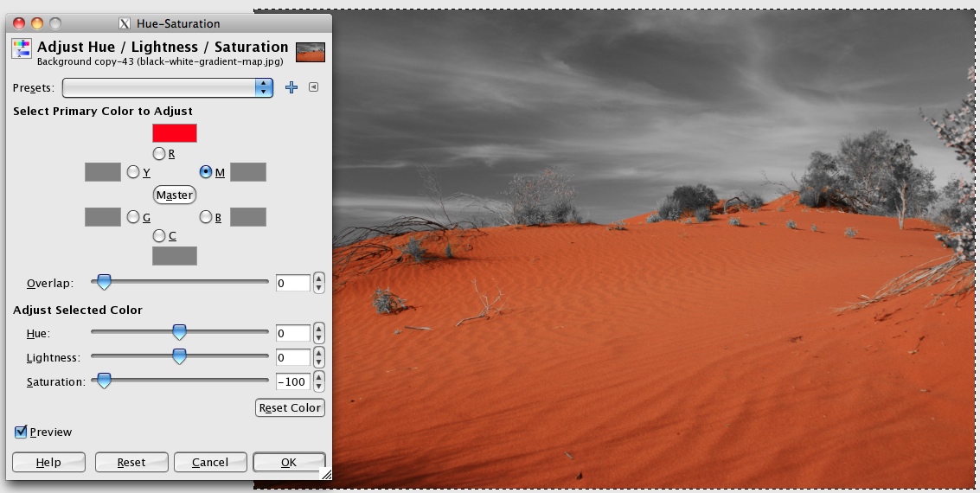This screenshot has width=980, height=493.
Task: Click the 'Adjust Selected Color' heading
Action: pyautogui.click(x=78, y=310)
